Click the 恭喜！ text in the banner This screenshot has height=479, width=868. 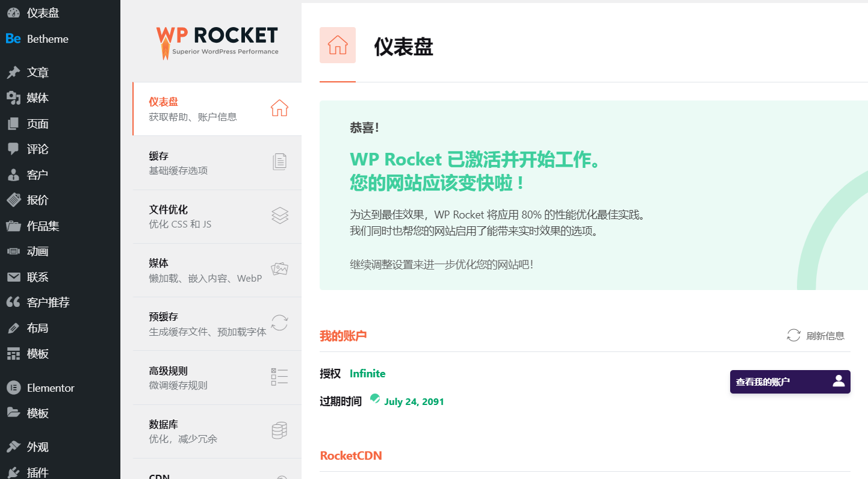click(364, 128)
